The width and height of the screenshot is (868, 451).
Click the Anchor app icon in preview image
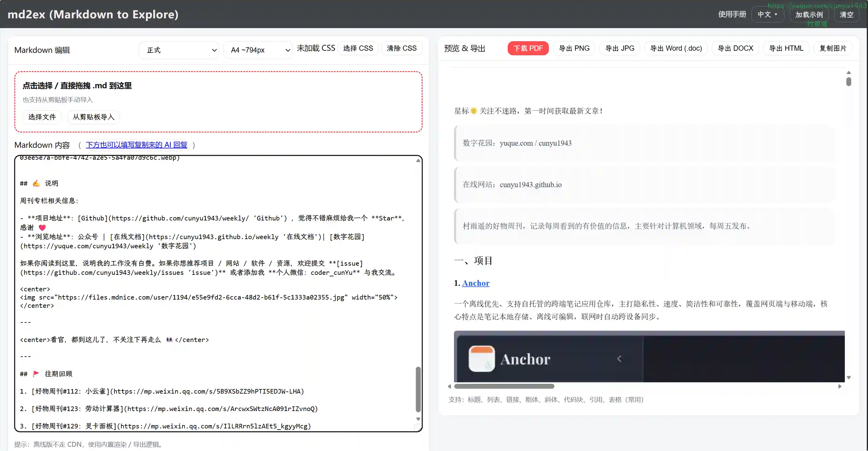pyautogui.click(x=481, y=358)
